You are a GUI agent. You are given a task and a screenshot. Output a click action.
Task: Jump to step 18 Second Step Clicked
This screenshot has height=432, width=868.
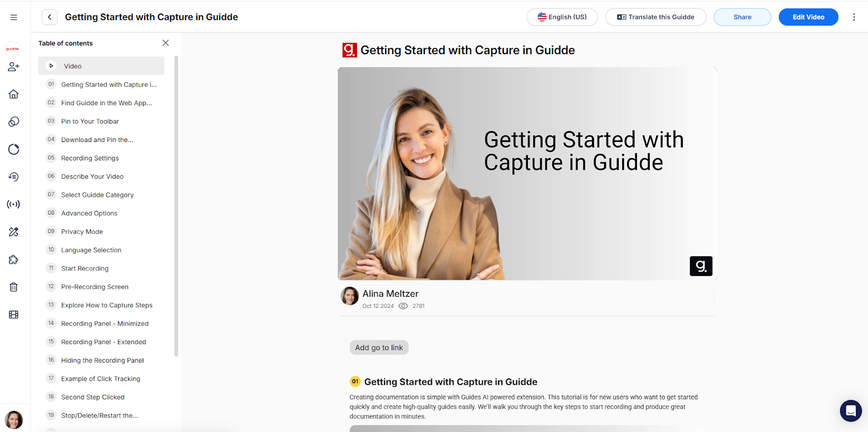point(101,398)
